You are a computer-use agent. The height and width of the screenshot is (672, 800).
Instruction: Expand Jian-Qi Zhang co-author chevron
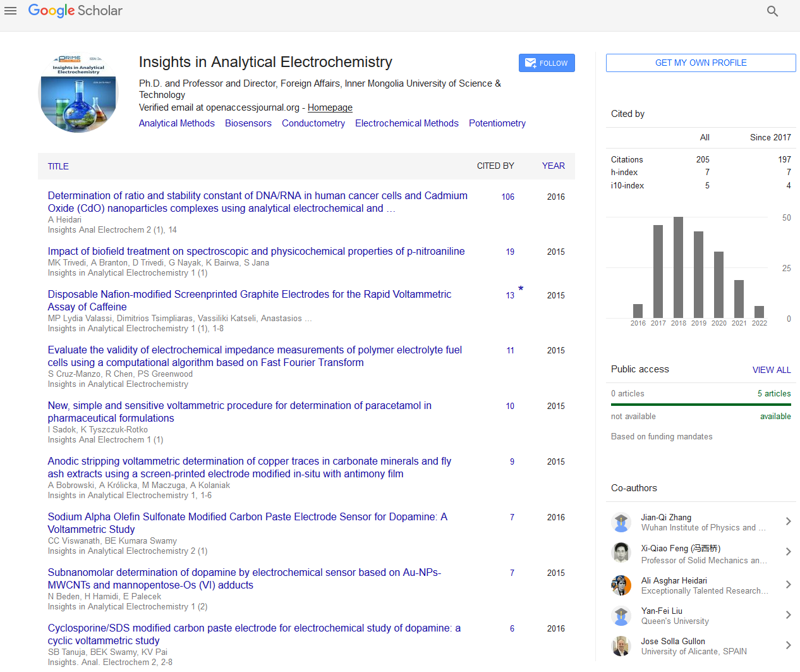788,522
